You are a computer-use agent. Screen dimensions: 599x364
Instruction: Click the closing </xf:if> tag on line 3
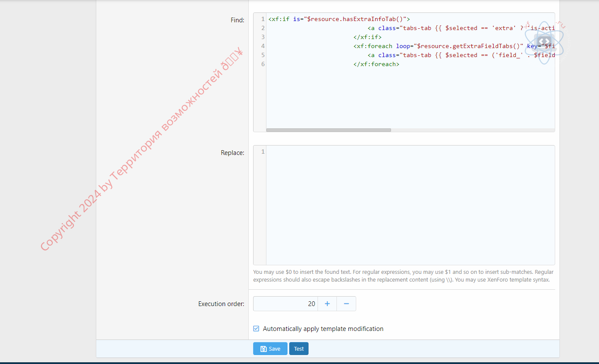click(x=367, y=37)
